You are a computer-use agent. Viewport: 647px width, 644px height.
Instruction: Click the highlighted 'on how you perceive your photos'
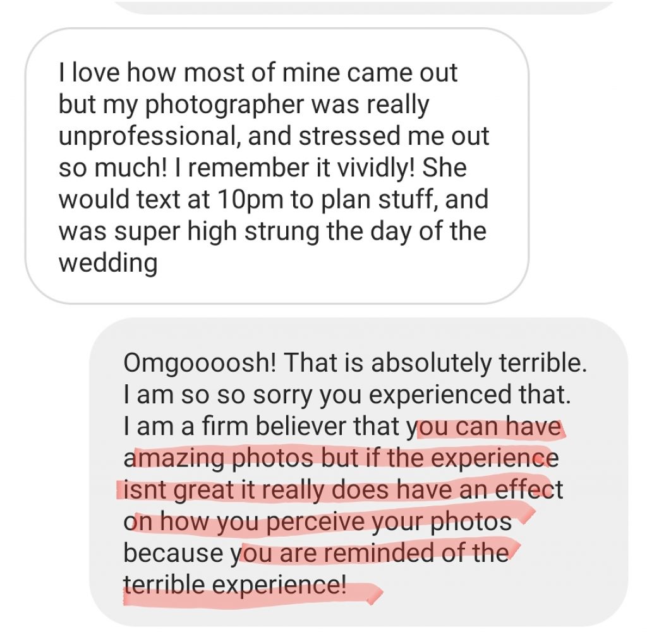click(x=317, y=521)
